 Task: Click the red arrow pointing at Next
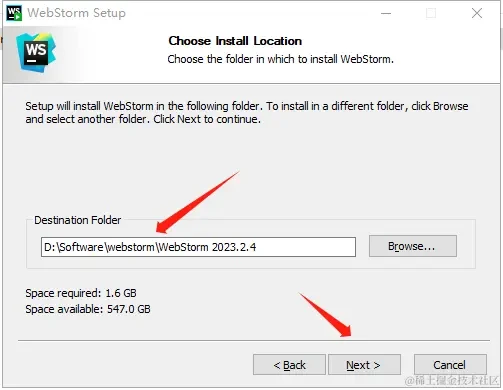pos(325,315)
